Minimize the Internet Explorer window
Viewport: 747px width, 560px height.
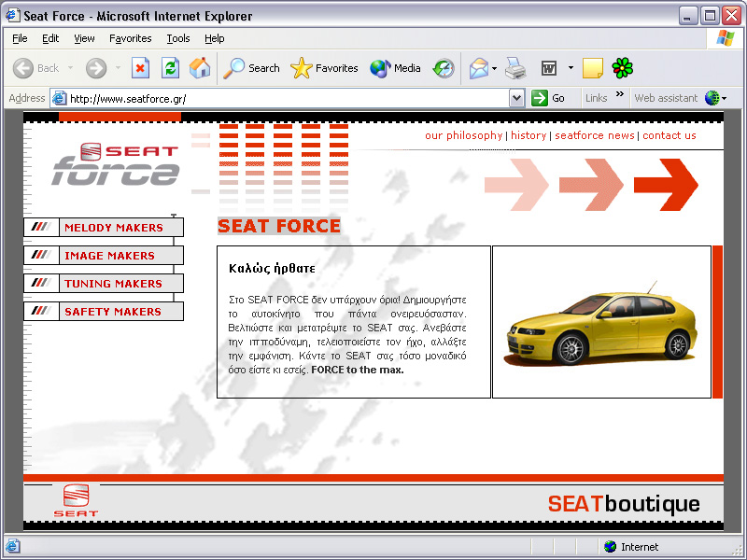pyautogui.click(x=687, y=16)
